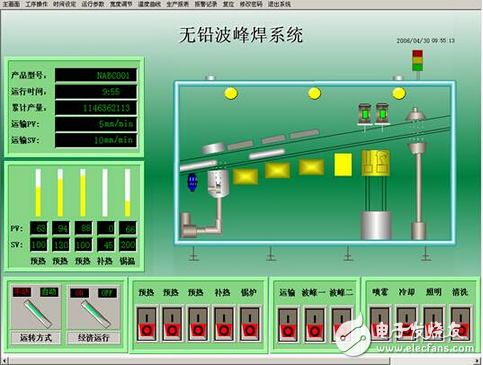Open the 宽度调节 menu
This screenshot has width=483, height=365.
(x=121, y=4)
